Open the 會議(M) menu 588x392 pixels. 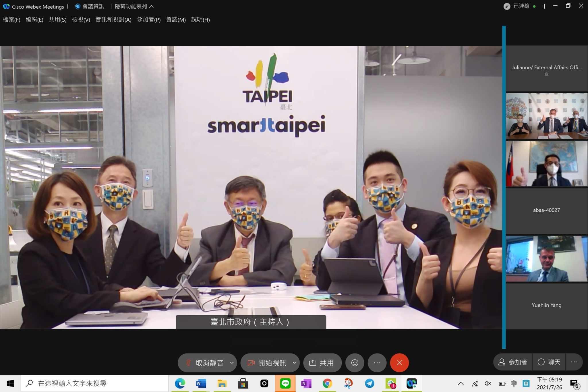point(176,20)
